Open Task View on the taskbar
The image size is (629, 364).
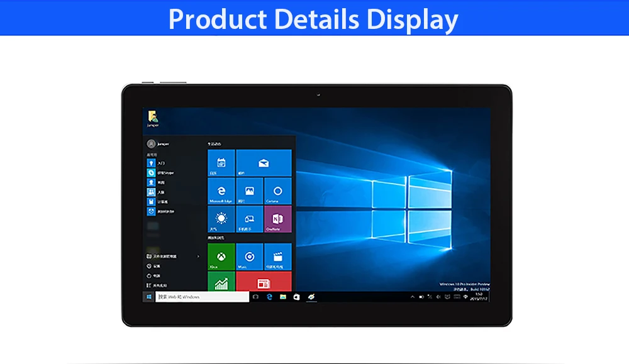[x=256, y=297]
